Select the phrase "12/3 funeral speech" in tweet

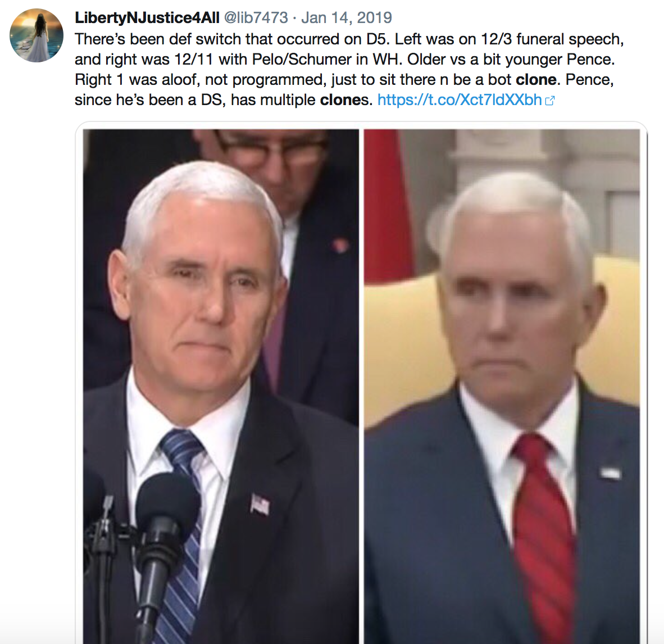[x=552, y=39]
